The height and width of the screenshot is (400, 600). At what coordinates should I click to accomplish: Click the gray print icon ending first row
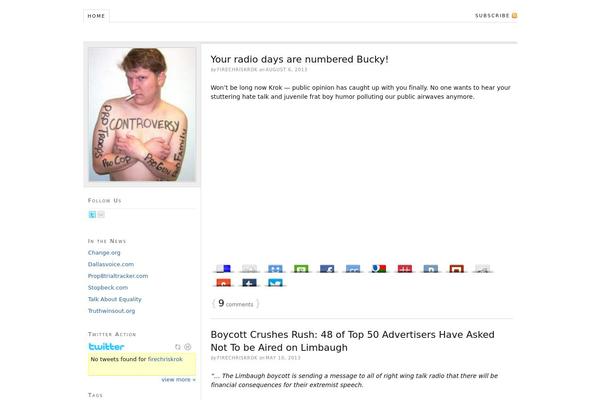point(483,269)
